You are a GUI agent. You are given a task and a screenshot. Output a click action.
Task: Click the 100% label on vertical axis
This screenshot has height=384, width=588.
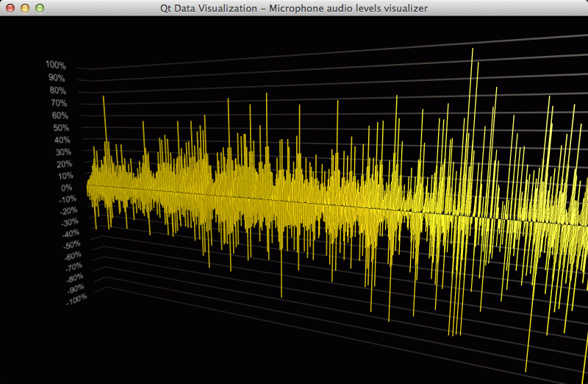click(x=56, y=65)
